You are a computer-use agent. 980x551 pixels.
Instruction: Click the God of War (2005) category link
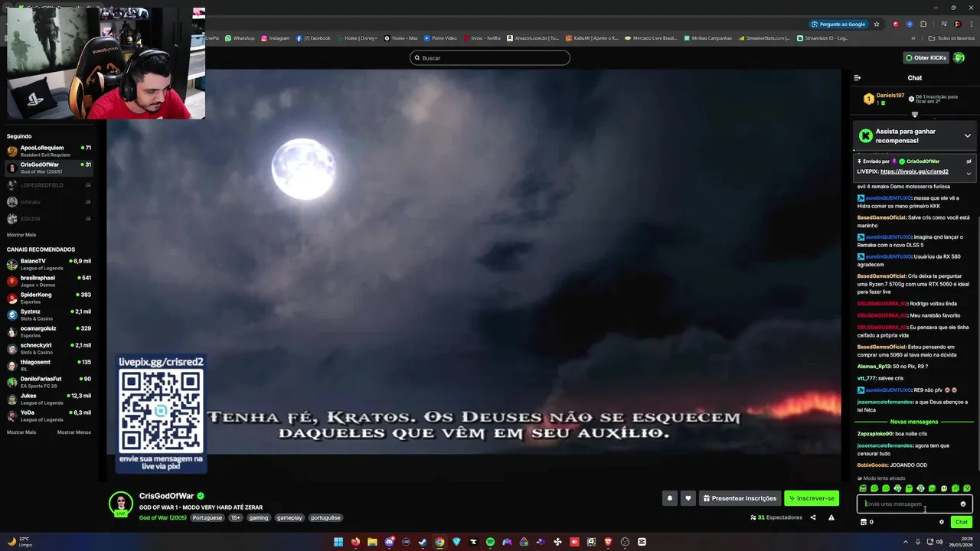(x=163, y=517)
